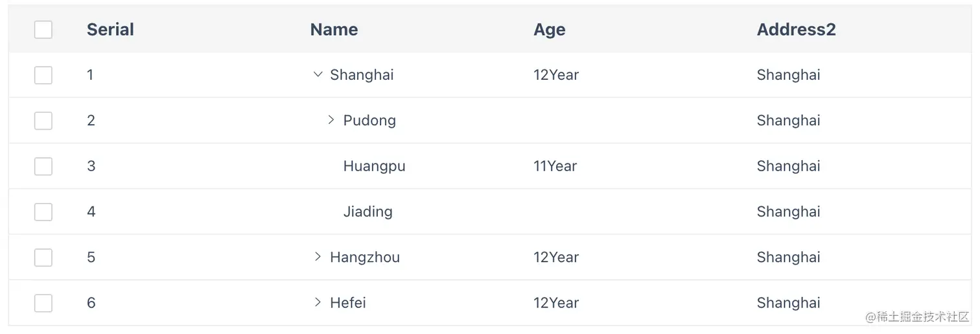980x334 pixels.
Task: Select the Jiading tree item
Action: 367,211
